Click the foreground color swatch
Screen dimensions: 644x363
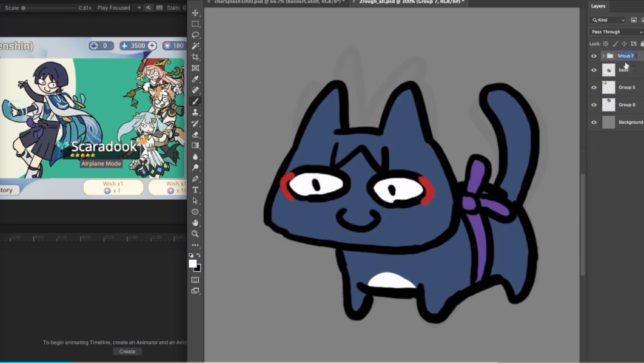[193, 264]
